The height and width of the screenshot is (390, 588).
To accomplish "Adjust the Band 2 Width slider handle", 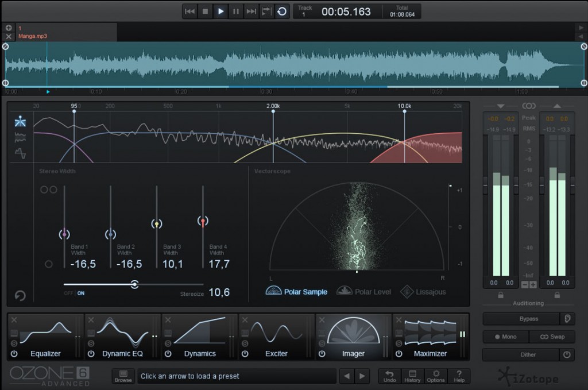I will (110, 234).
